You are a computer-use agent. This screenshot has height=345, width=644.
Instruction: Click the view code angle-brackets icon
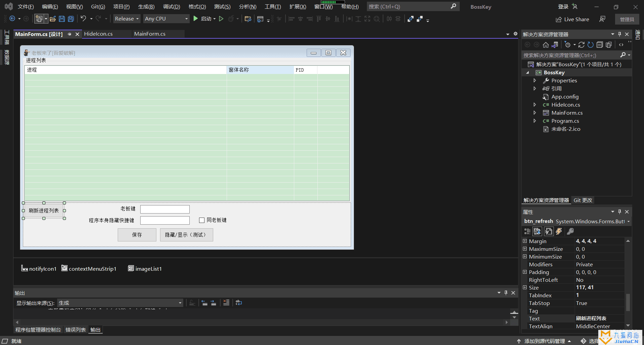click(621, 45)
